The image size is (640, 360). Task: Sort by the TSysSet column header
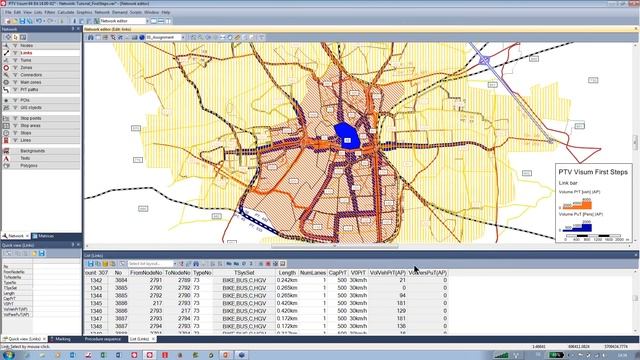pyautogui.click(x=244, y=273)
